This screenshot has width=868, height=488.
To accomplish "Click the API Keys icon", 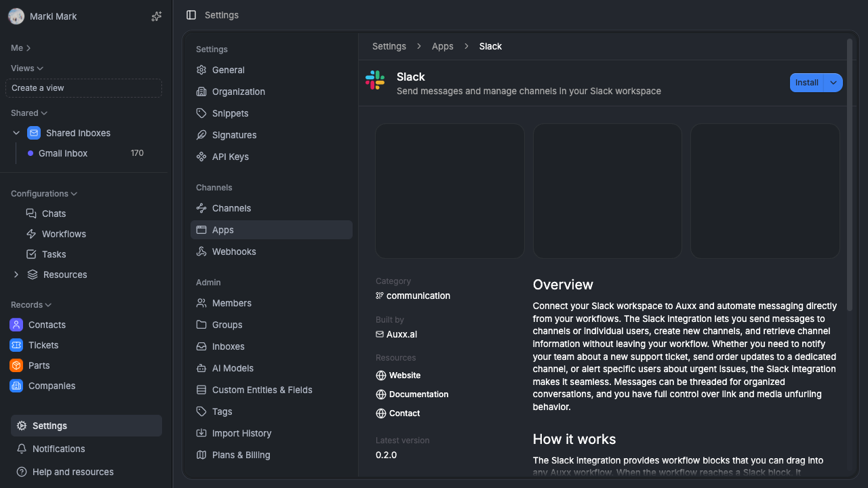I will click(201, 157).
